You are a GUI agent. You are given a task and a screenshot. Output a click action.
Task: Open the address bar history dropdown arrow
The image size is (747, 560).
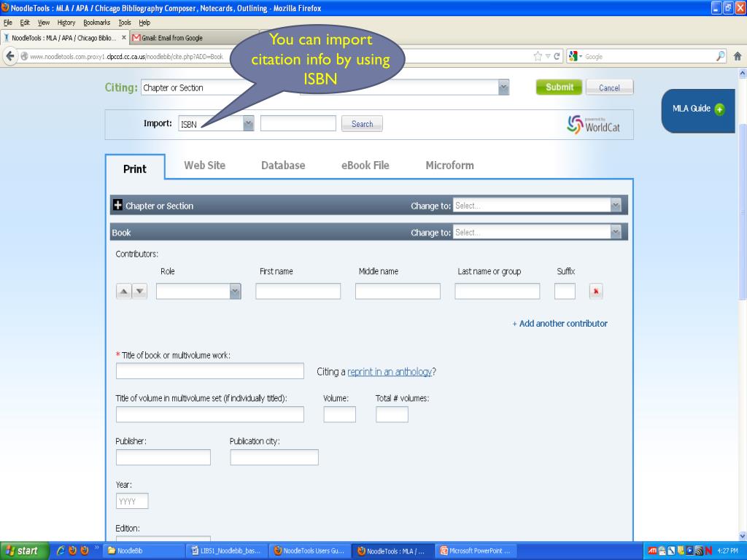547,56
